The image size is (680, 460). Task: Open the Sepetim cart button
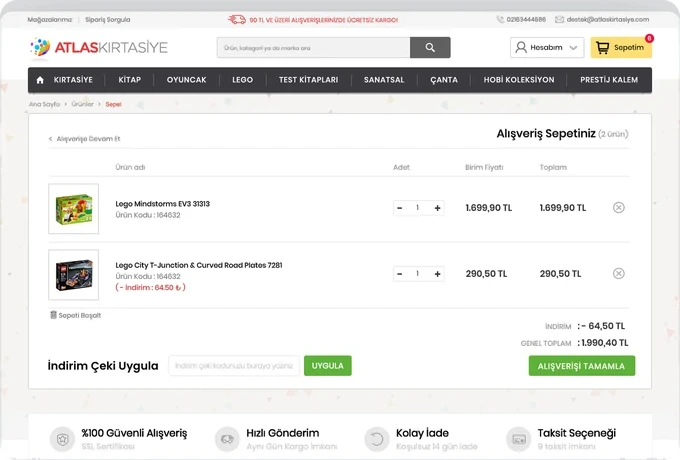[621, 48]
